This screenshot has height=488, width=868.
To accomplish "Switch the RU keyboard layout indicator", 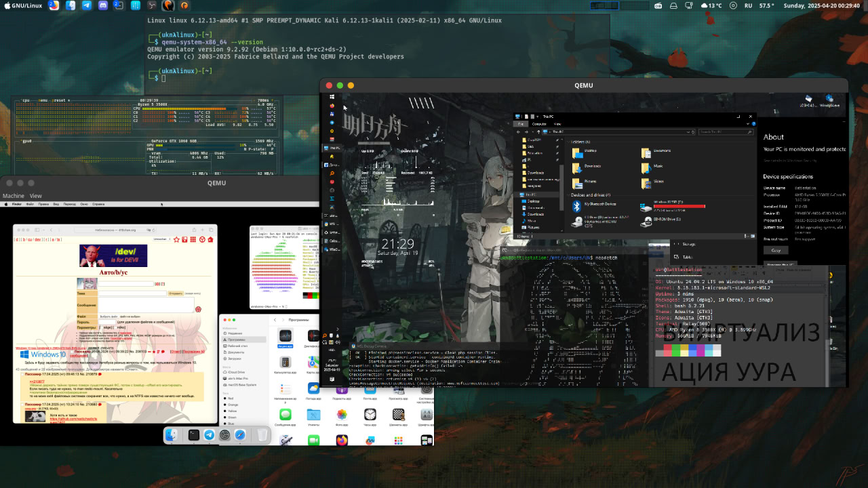I will pyautogui.click(x=748, y=5).
